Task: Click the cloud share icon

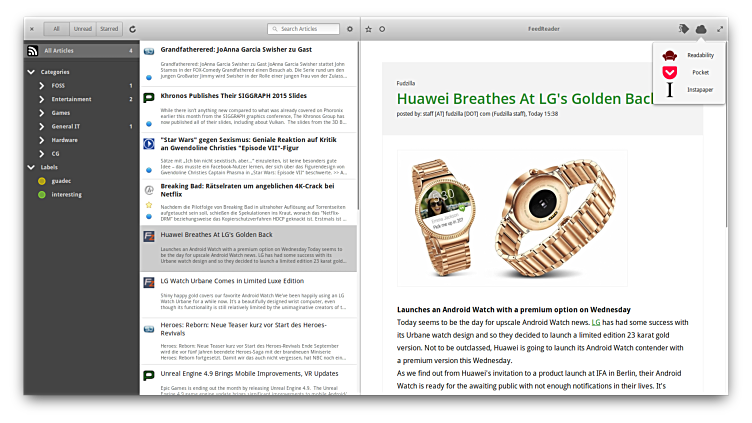Action: click(x=701, y=29)
